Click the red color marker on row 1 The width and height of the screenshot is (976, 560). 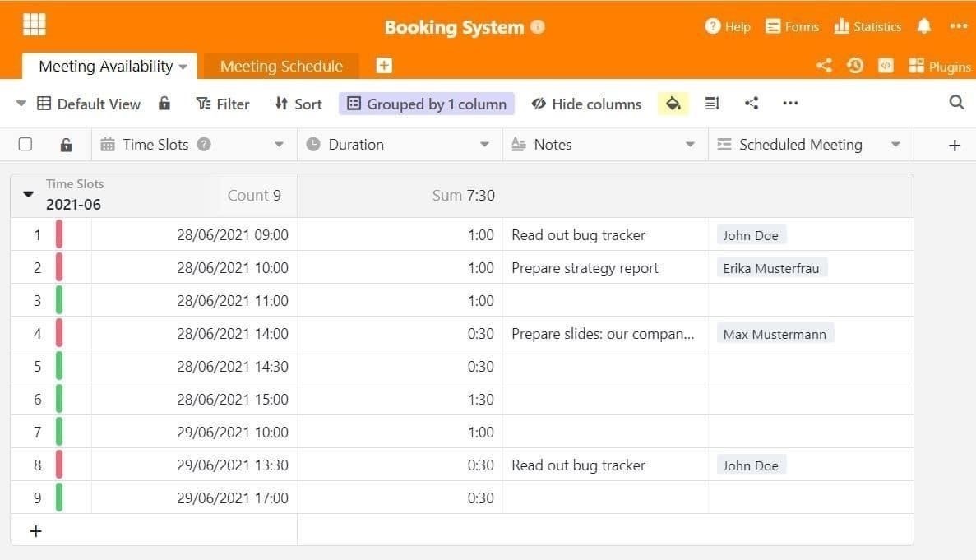[x=59, y=234]
